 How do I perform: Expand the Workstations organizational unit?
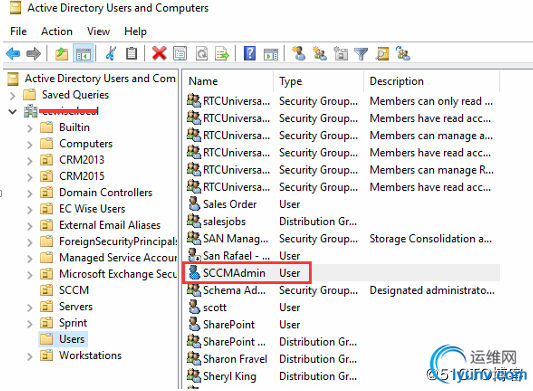30,356
